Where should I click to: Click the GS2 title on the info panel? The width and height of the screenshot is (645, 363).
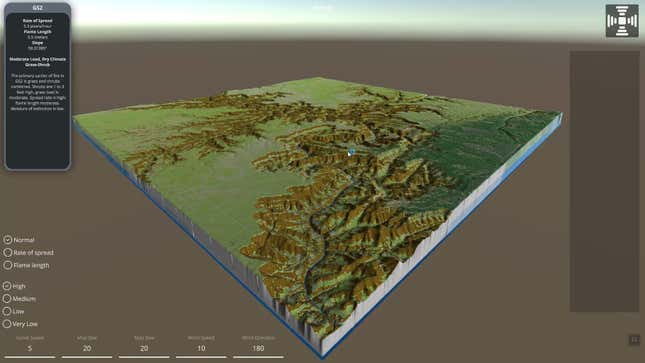(37, 8)
